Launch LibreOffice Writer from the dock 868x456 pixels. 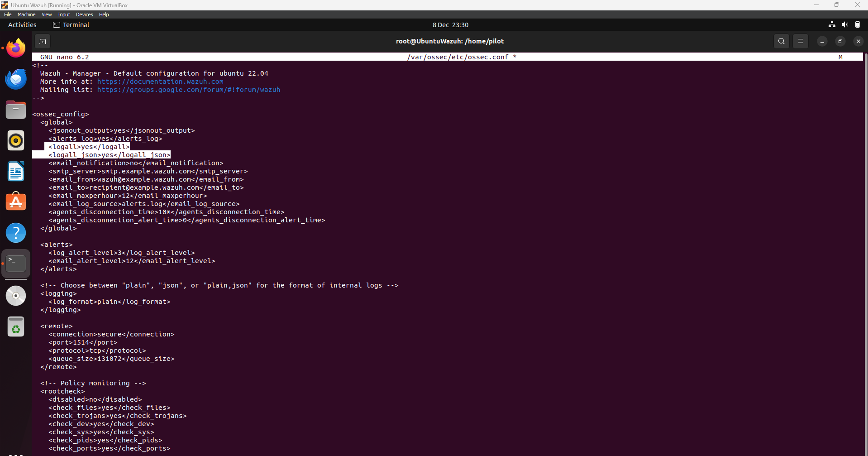click(x=16, y=171)
